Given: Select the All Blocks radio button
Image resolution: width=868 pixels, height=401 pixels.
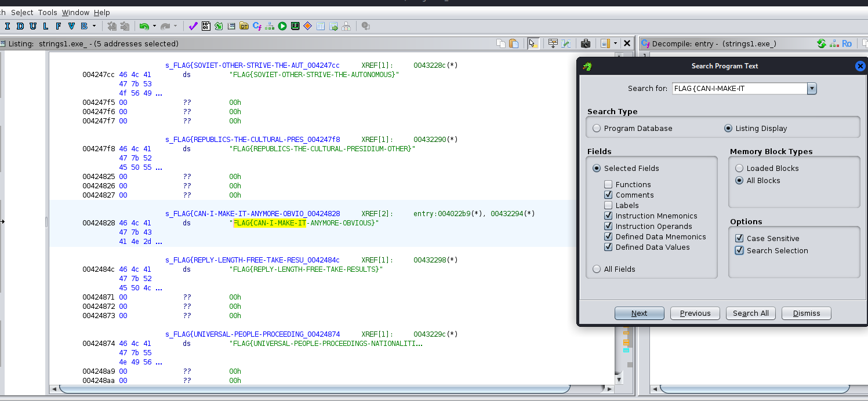Looking at the screenshot, I should pos(739,180).
